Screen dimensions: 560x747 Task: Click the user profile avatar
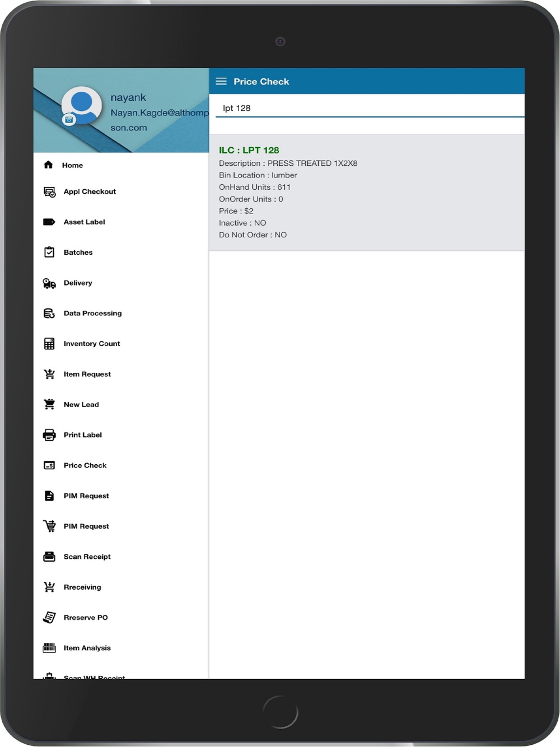pos(82,105)
